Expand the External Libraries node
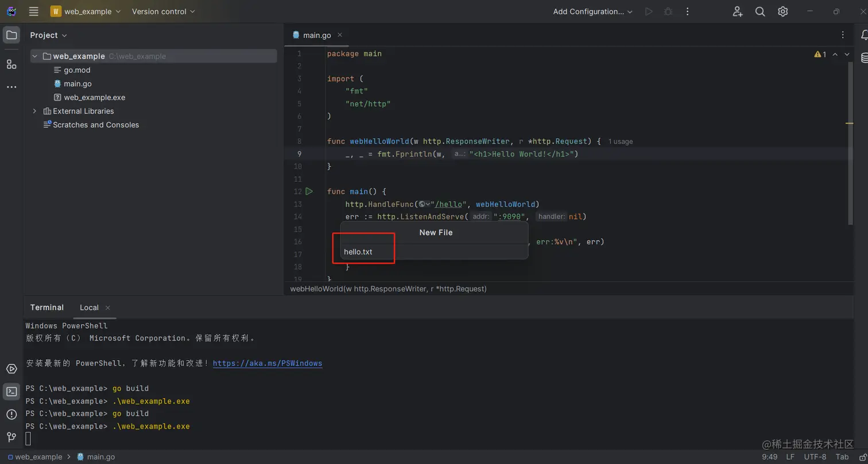 tap(35, 111)
